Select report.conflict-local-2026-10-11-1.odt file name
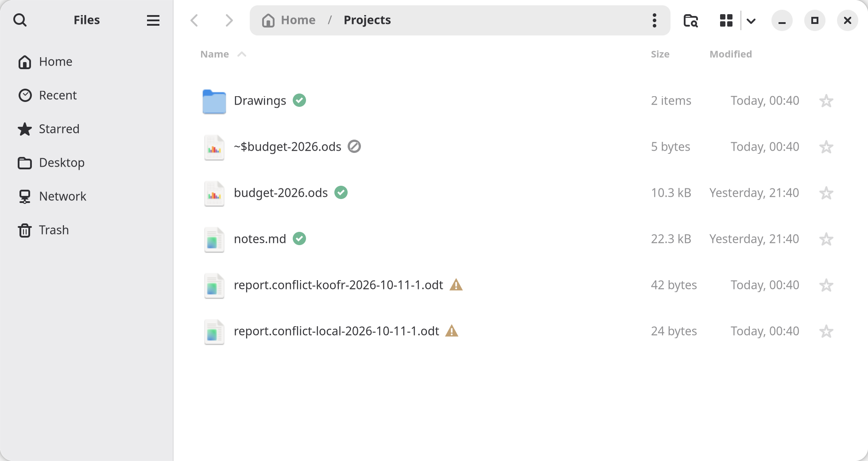This screenshot has height=461, width=868. [337, 331]
